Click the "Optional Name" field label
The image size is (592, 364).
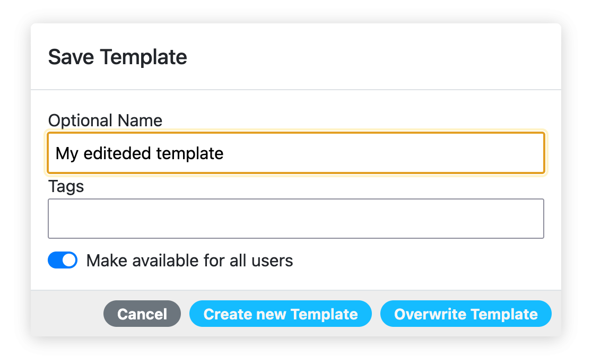pyautogui.click(x=105, y=120)
